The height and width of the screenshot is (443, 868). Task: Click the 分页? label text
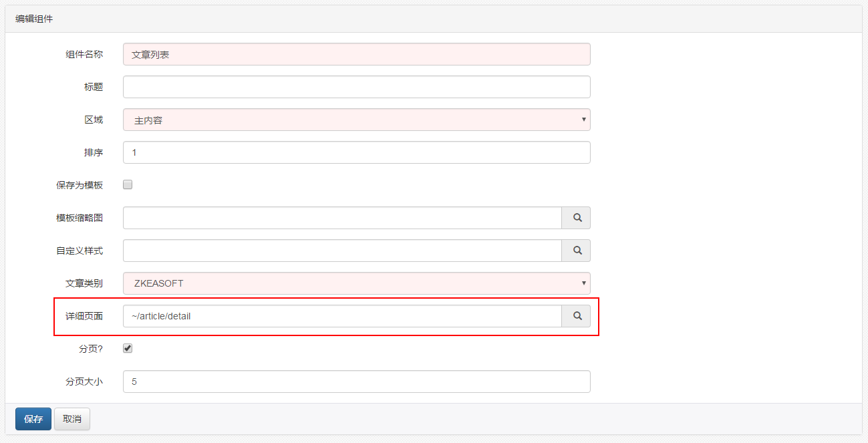pyautogui.click(x=90, y=349)
